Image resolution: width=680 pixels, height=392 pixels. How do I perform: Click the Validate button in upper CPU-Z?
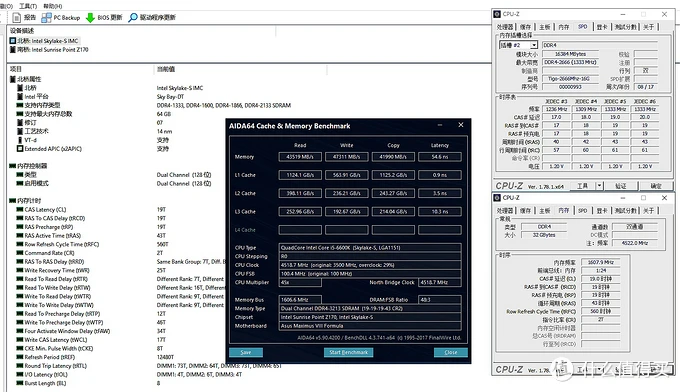pos(621,186)
